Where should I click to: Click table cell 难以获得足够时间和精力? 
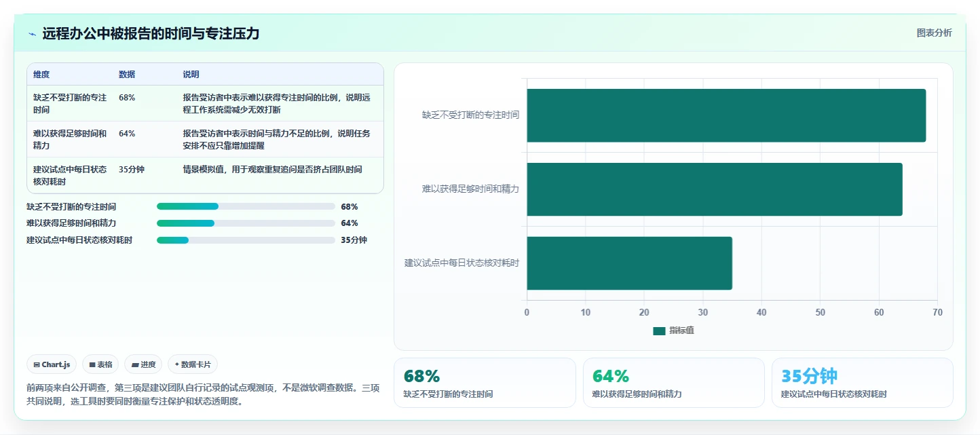[x=70, y=139]
